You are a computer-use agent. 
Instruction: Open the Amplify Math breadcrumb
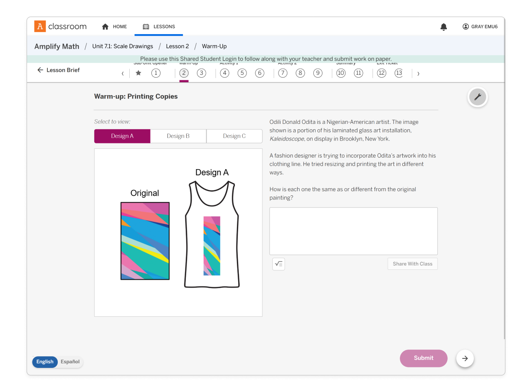point(57,47)
